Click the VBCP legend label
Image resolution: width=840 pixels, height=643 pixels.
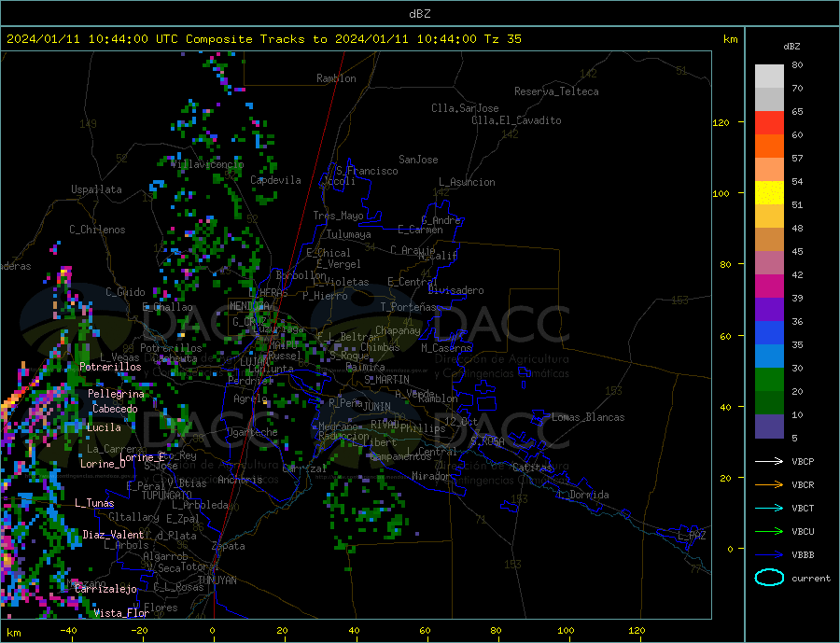(803, 461)
